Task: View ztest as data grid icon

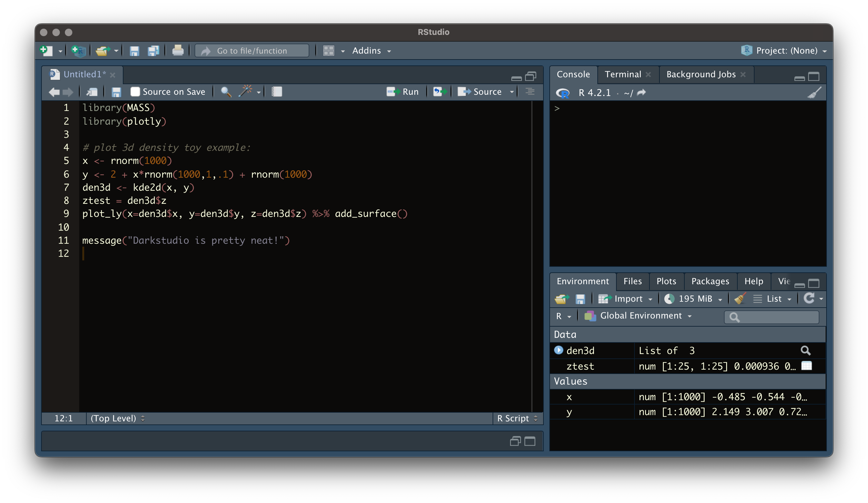Action: [x=806, y=366]
